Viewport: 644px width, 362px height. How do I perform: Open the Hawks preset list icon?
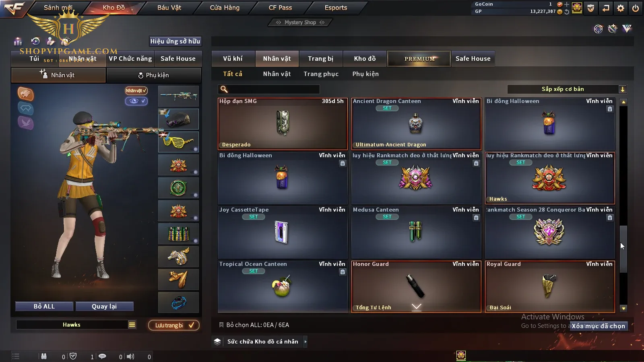(x=132, y=325)
